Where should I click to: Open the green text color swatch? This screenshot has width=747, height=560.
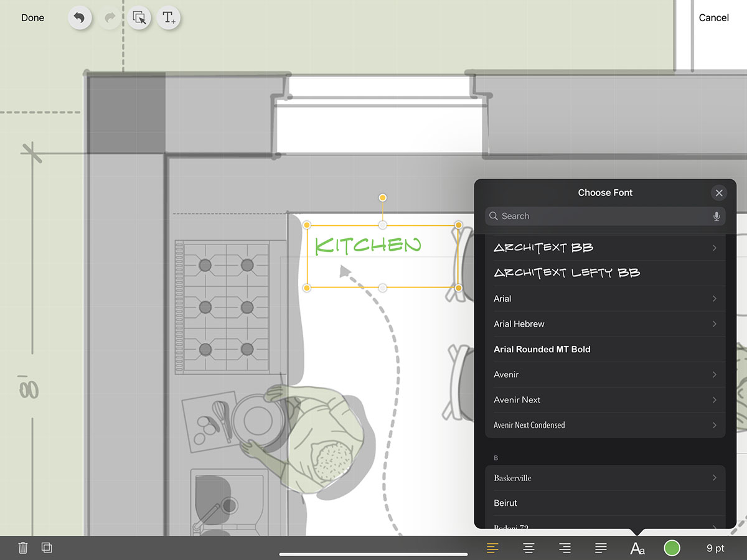[x=672, y=548]
